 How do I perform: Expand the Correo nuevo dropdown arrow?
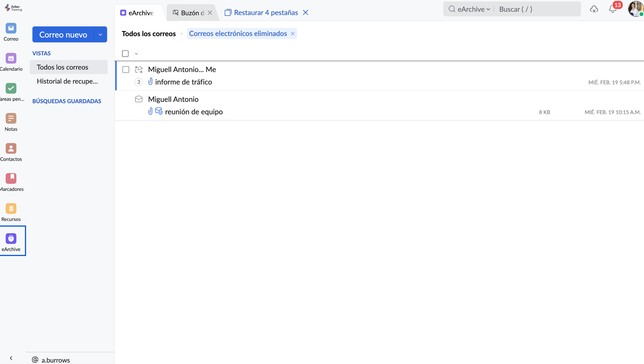coord(100,34)
